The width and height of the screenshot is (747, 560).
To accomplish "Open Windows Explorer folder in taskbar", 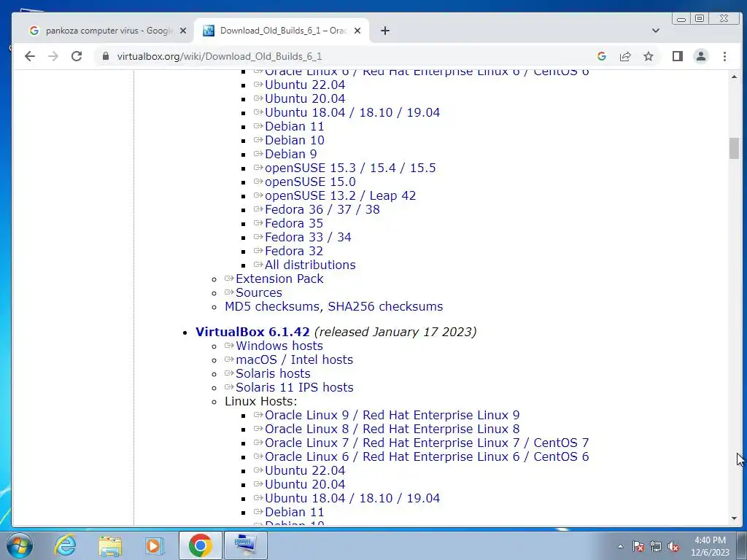I will (x=110, y=545).
